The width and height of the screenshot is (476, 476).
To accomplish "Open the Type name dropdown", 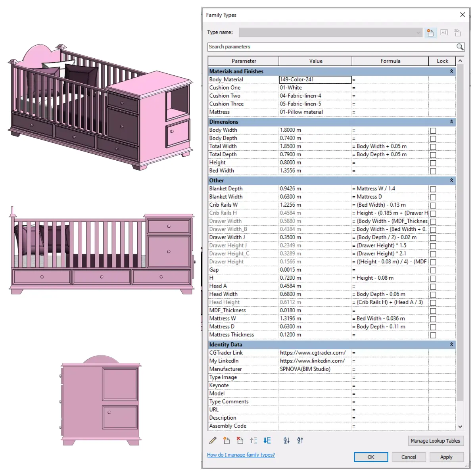I will pos(418,33).
